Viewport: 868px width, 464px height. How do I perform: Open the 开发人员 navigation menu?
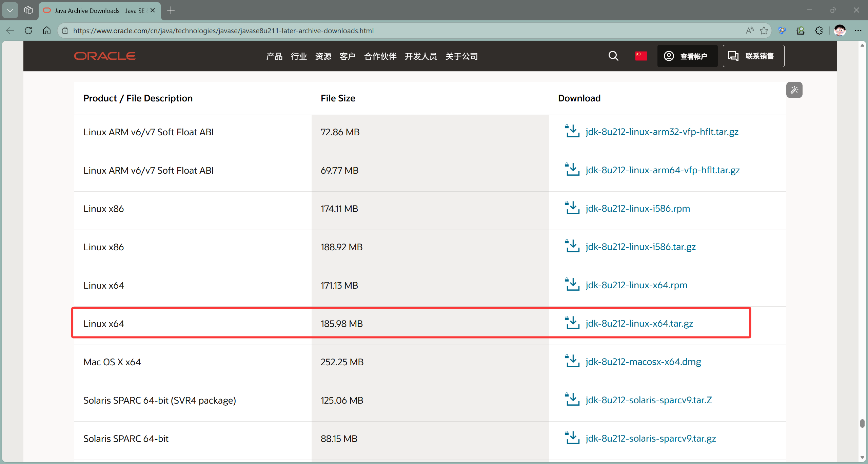(420, 56)
